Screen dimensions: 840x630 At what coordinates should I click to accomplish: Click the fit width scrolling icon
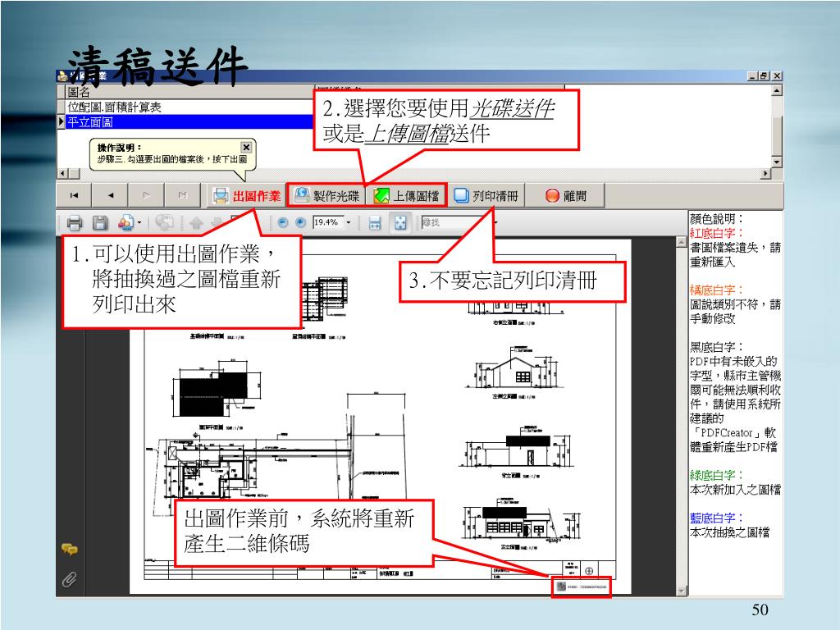(x=375, y=223)
